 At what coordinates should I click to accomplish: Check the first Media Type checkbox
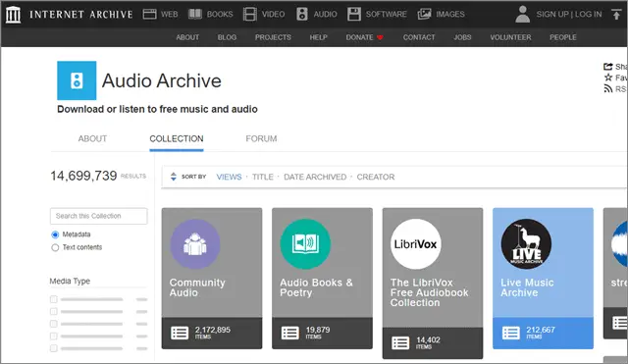click(x=54, y=299)
